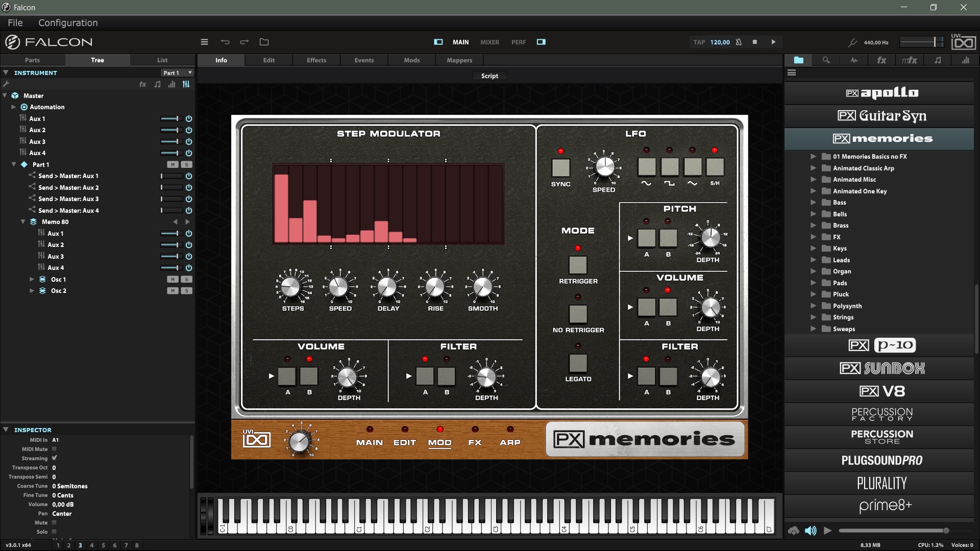Select the fx tab in browser sidebar

coord(881,60)
